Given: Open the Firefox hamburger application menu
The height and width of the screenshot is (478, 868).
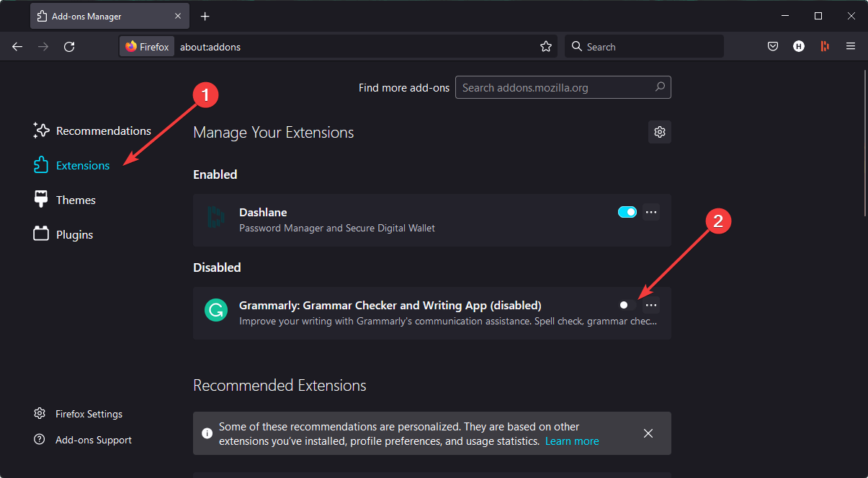Looking at the screenshot, I should pos(851,47).
